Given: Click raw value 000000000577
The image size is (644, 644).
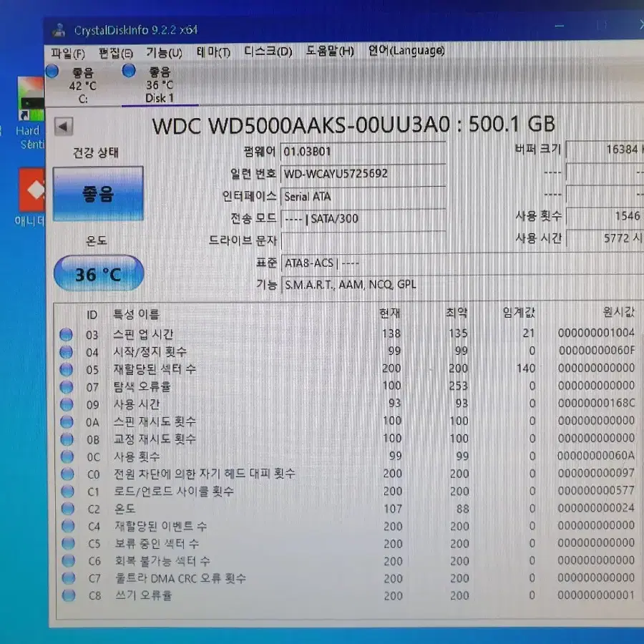Looking at the screenshot, I should 596,490.
